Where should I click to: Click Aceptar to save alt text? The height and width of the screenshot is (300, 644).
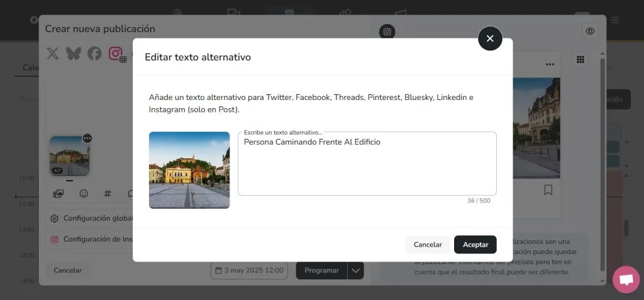475,245
